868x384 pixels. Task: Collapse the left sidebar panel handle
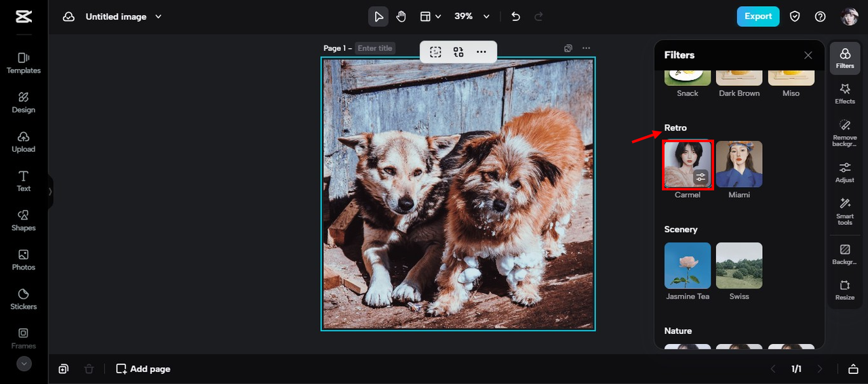click(x=50, y=192)
